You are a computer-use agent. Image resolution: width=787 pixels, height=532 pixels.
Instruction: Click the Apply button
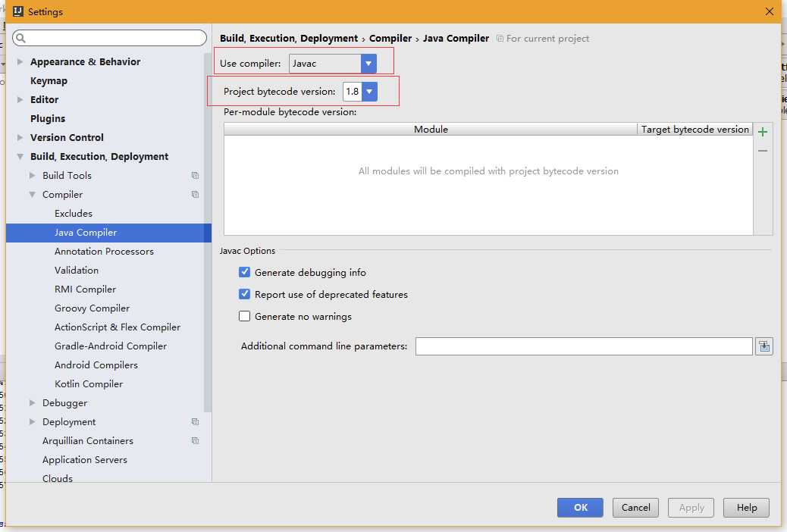point(691,508)
